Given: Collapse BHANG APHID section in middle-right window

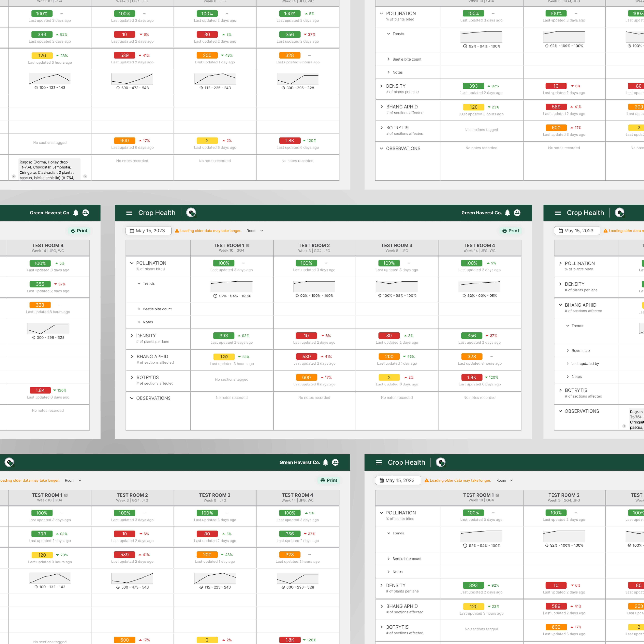Looking at the screenshot, I should [x=560, y=305].
